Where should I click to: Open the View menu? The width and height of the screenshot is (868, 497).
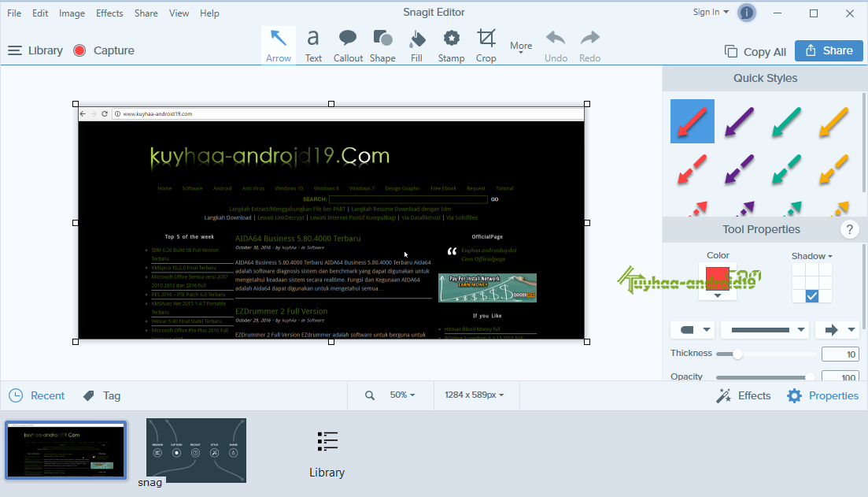coord(179,13)
